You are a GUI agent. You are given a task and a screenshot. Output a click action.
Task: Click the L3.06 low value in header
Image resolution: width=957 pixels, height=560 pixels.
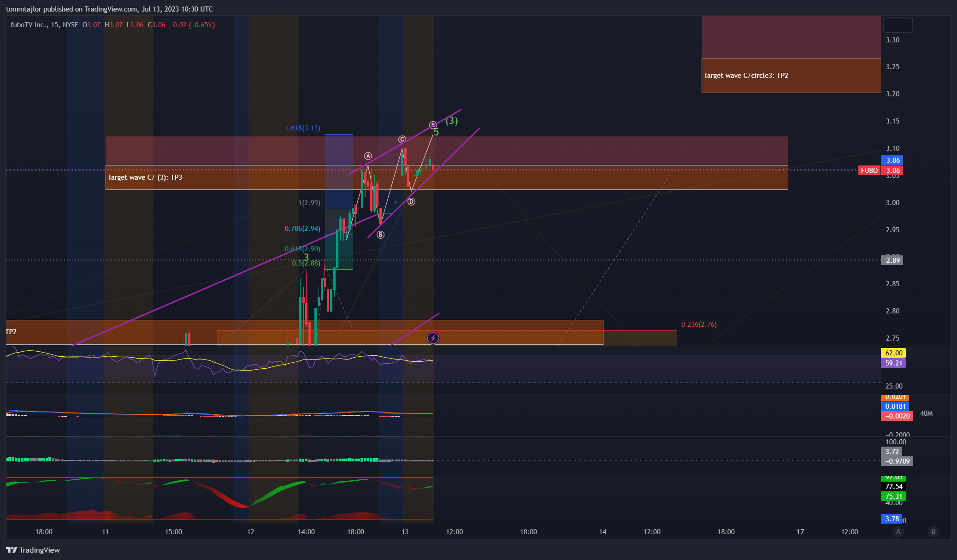tap(135, 25)
